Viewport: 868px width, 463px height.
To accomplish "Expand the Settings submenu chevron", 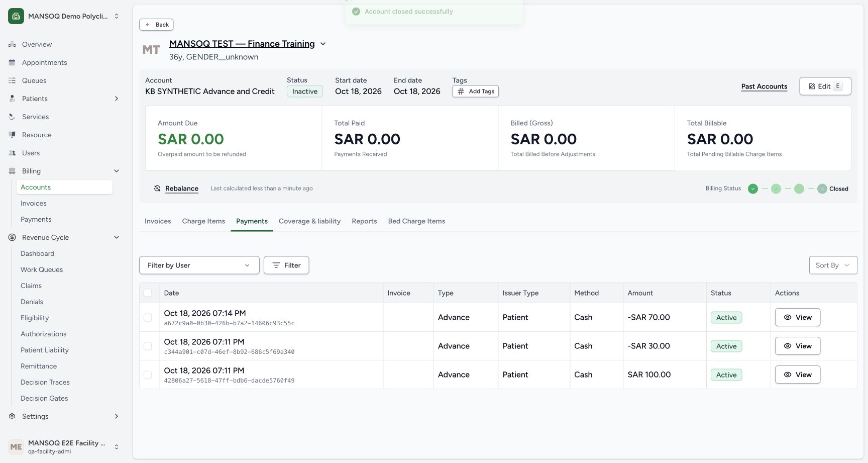I will pos(117,416).
